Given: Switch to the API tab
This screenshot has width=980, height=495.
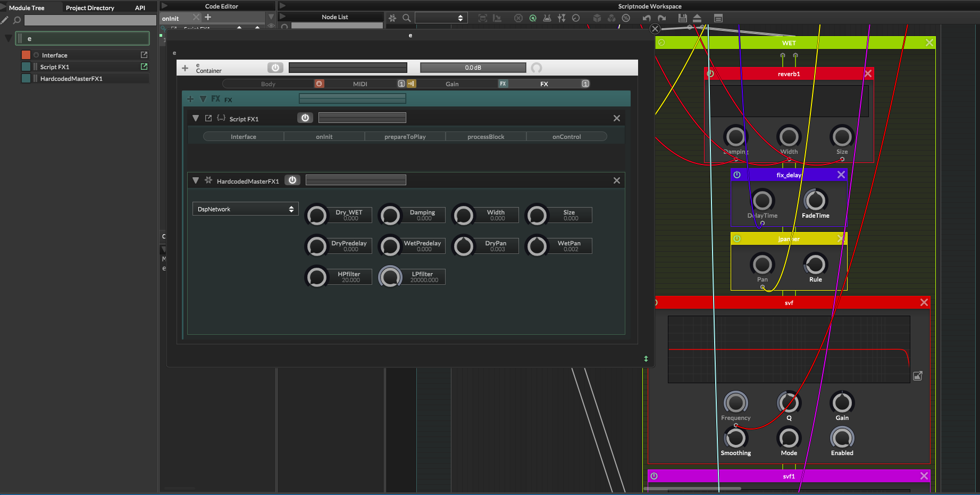Looking at the screenshot, I should 140,8.
